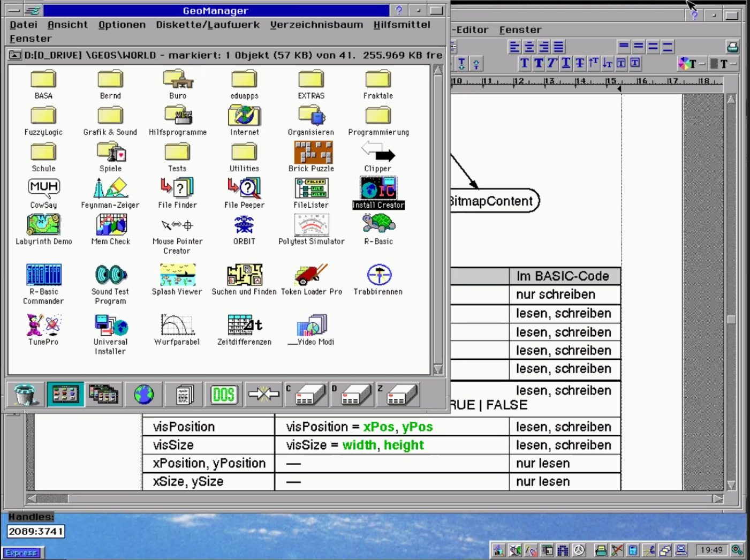Open the Hilfsmittel menu

tap(401, 25)
